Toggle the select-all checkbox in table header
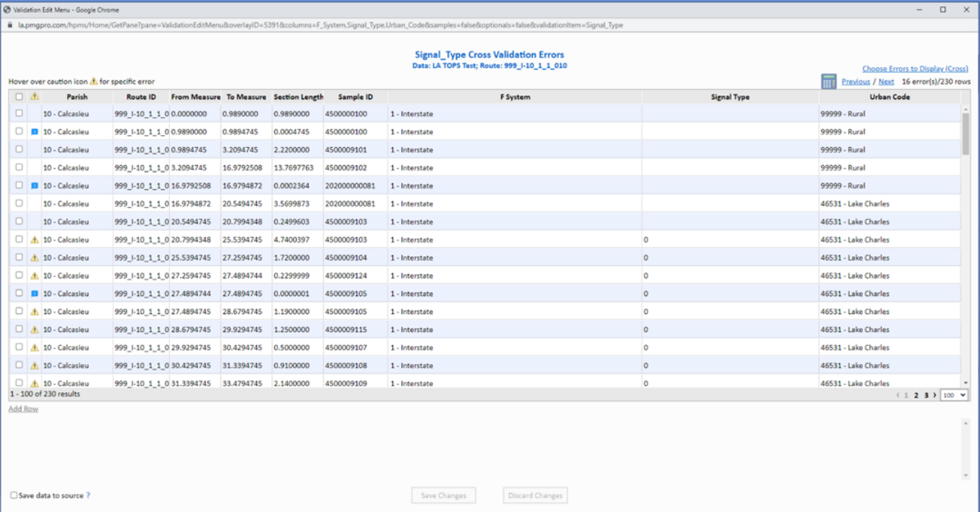980x512 pixels. pos(20,97)
